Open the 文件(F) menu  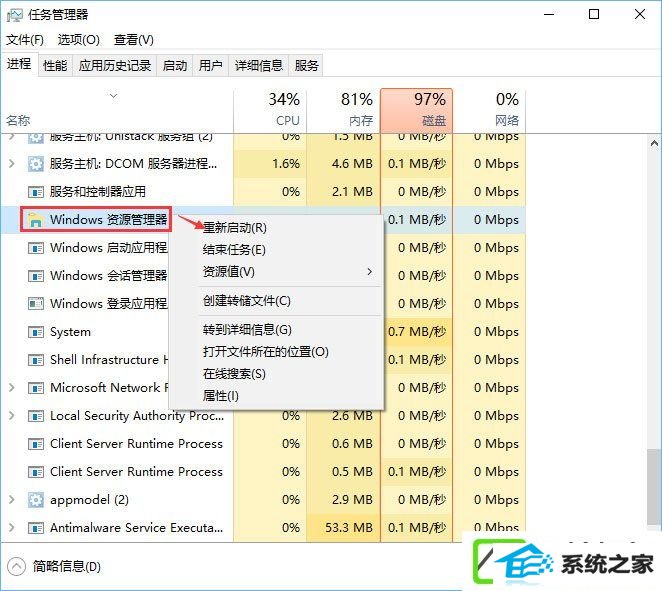(x=25, y=40)
